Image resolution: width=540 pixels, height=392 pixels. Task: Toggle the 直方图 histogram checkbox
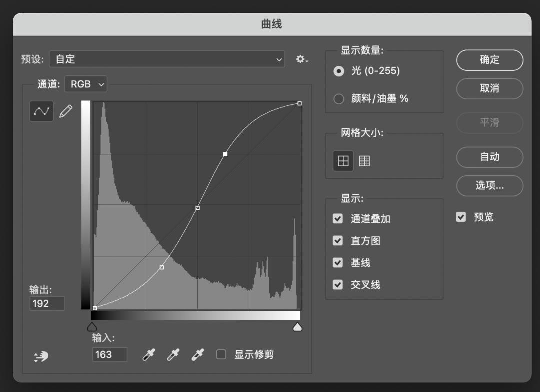coord(337,240)
